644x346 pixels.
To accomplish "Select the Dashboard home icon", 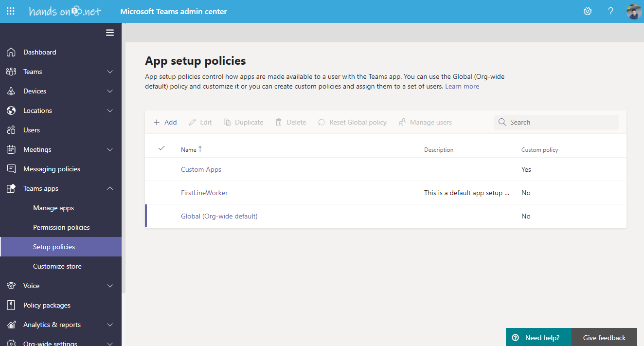I will click(x=11, y=52).
